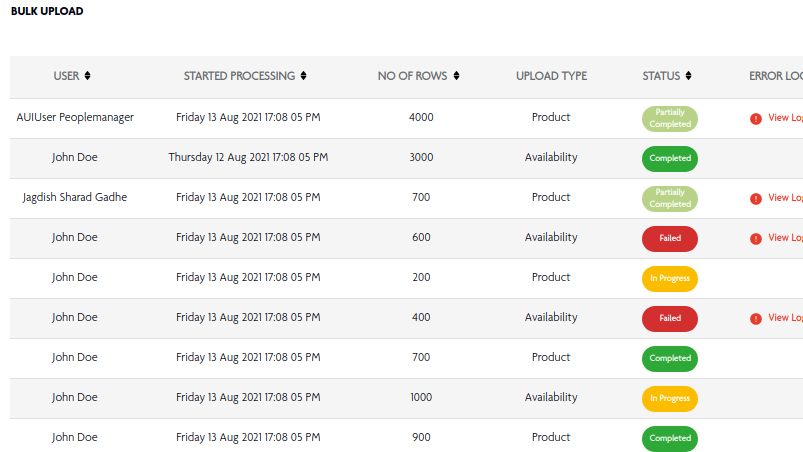Sort table by USER column arrows
This screenshot has height=452, width=803.
(88, 76)
